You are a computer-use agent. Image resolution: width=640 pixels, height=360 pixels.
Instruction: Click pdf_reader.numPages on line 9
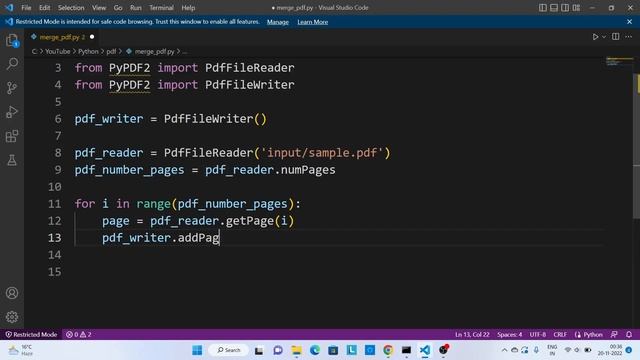point(270,170)
